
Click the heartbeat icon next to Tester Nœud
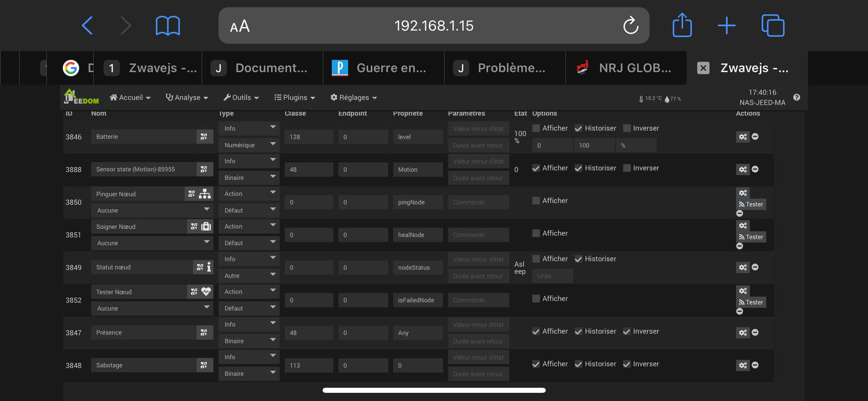pyautogui.click(x=206, y=292)
